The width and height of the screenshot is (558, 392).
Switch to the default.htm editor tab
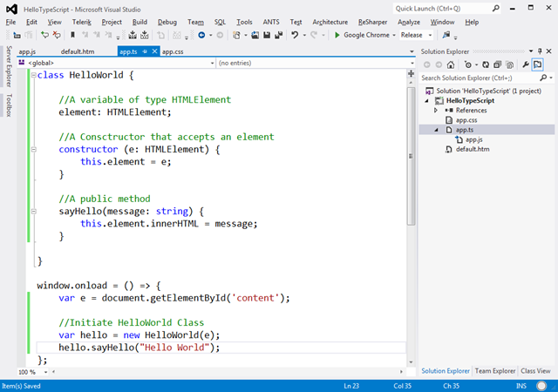[x=78, y=51]
